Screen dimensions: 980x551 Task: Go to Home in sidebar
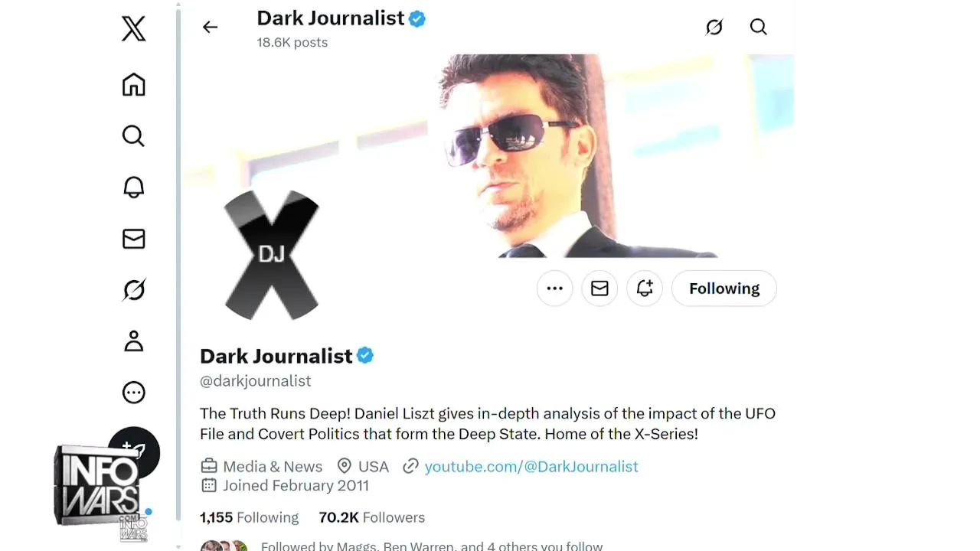[x=133, y=84]
